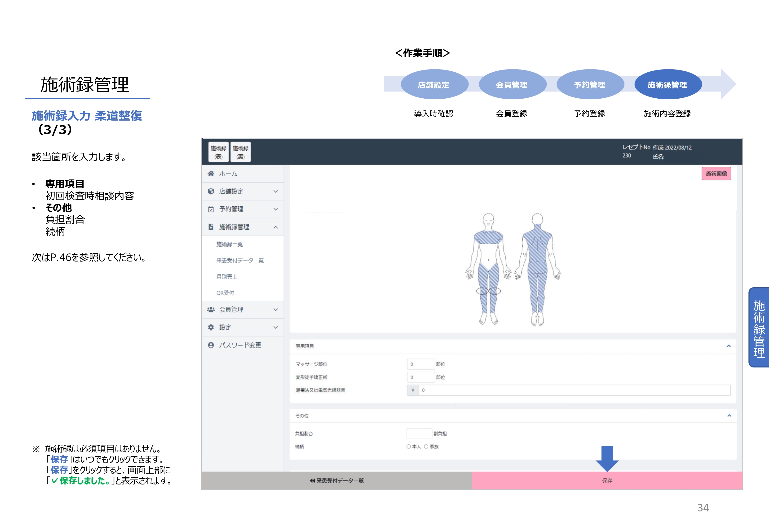Image resolution: width=769 pixels, height=532 pixels.
Task: Click the 施術録管理 document icon
Action: pos(211,227)
